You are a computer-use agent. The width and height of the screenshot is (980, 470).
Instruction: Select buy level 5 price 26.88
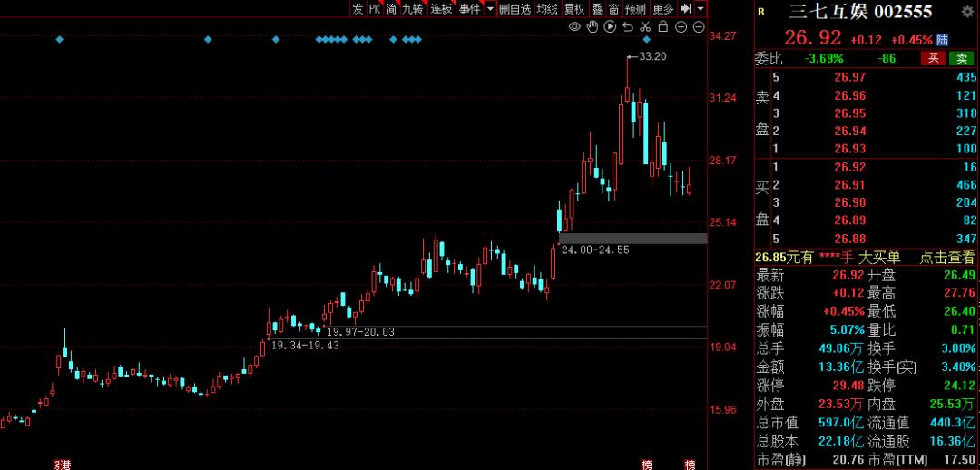850,238
